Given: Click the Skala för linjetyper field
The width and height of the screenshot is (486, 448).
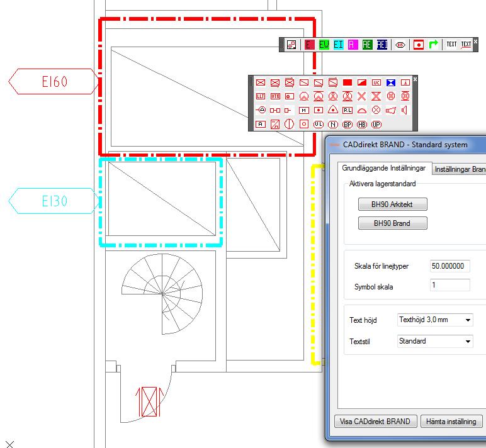Looking at the screenshot, I should (x=449, y=266).
